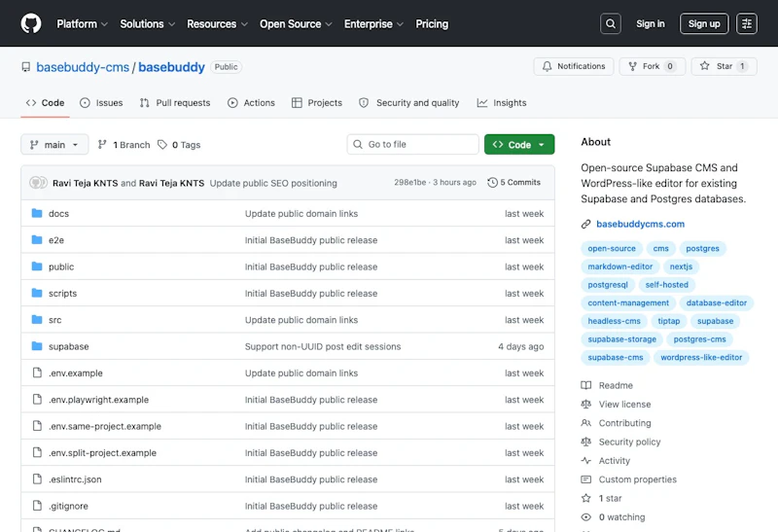Open the Security and quality tab
Screen dimensions: 778x532
pos(408,103)
